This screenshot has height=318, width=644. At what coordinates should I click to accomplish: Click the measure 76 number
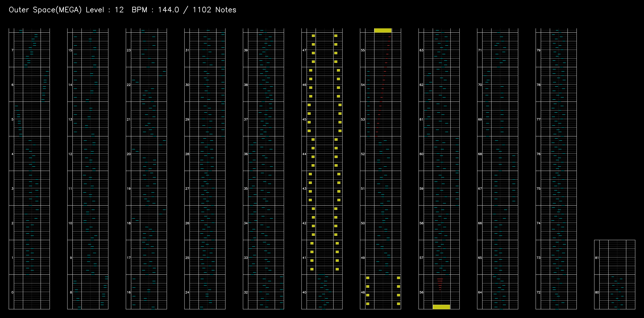(x=538, y=154)
